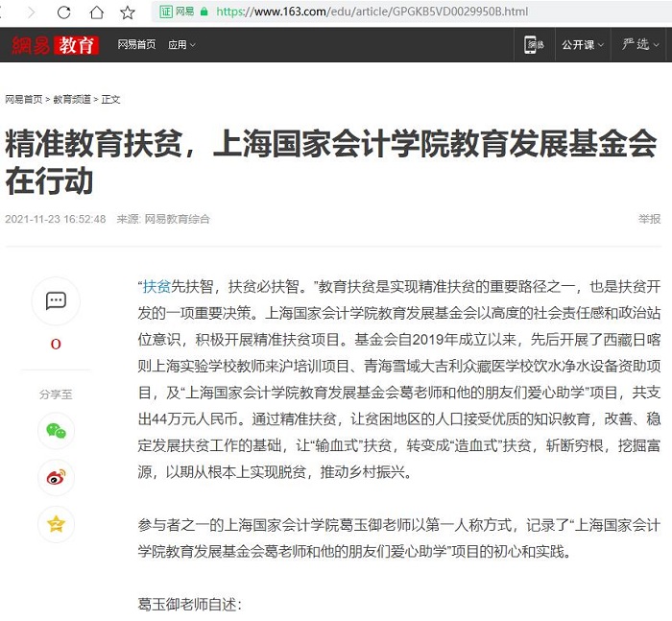
Task: Bookmark this page with star icon
Action: click(128, 12)
